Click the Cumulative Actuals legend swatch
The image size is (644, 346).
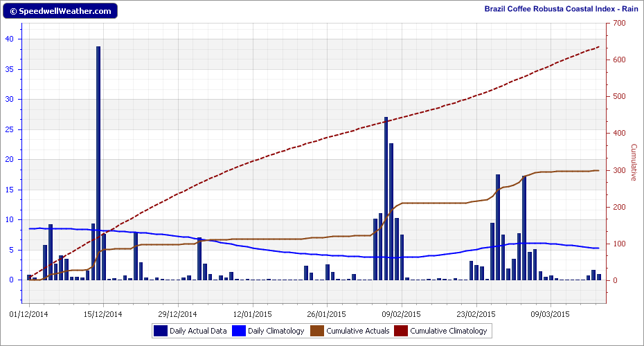[x=317, y=331]
